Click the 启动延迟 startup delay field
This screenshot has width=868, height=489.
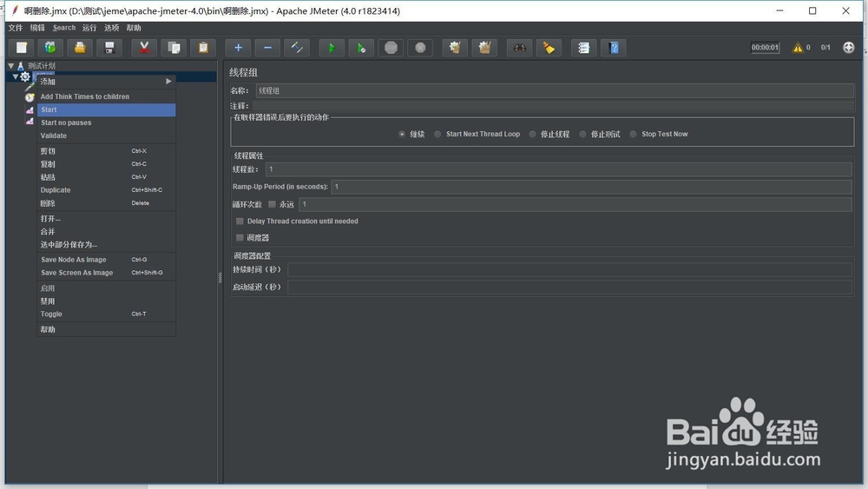click(x=569, y=287)
